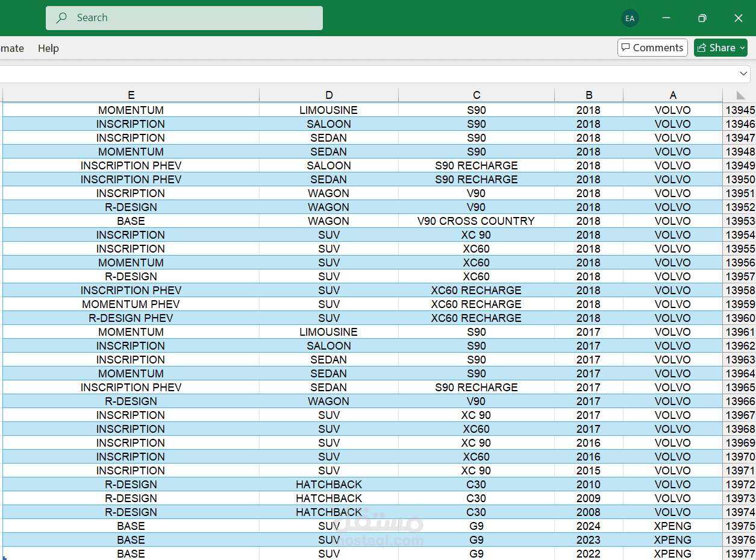
Task: Select the V90 CROSS COUNTRY cell
Action: (x=476, y=221)
